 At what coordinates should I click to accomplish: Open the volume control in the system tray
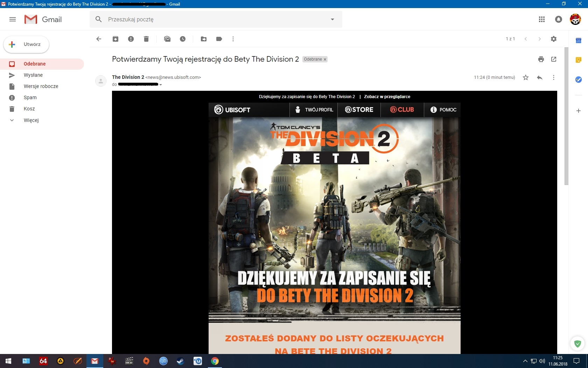tap(542, 361)
